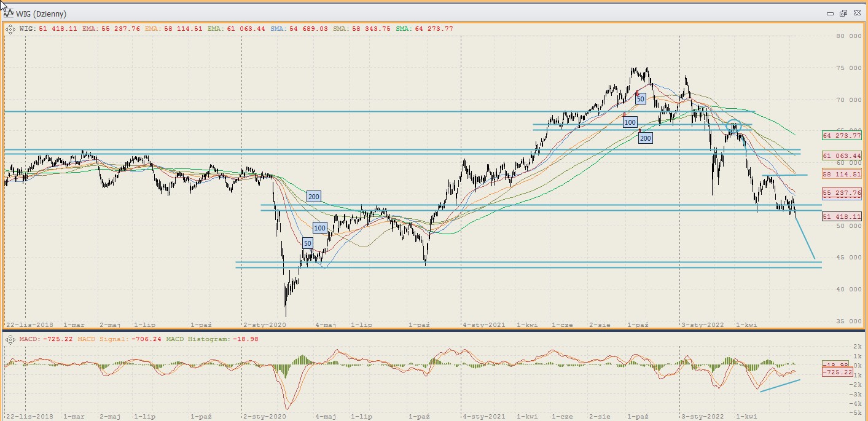The width and height of the screenshot is (868, 421).
Task: Click the 51 418.11 current price tag
Action: coord(842,216)
